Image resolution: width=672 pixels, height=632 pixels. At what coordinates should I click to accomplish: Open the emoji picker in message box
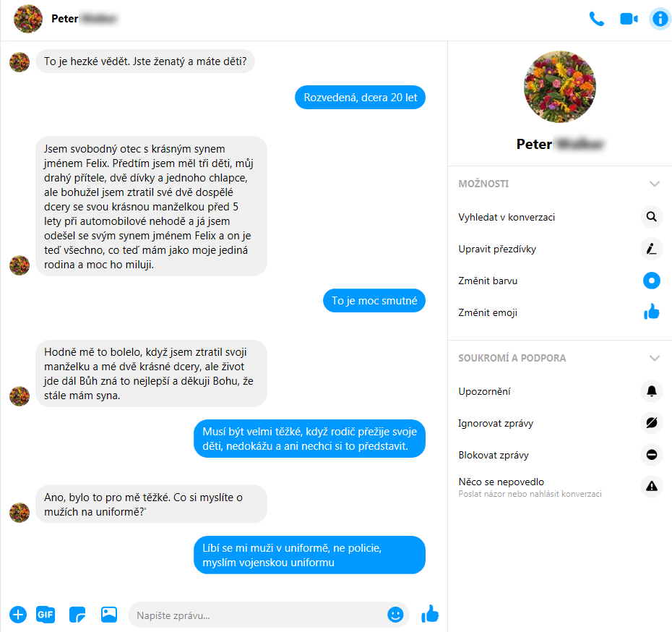click(x=395, y=615)
